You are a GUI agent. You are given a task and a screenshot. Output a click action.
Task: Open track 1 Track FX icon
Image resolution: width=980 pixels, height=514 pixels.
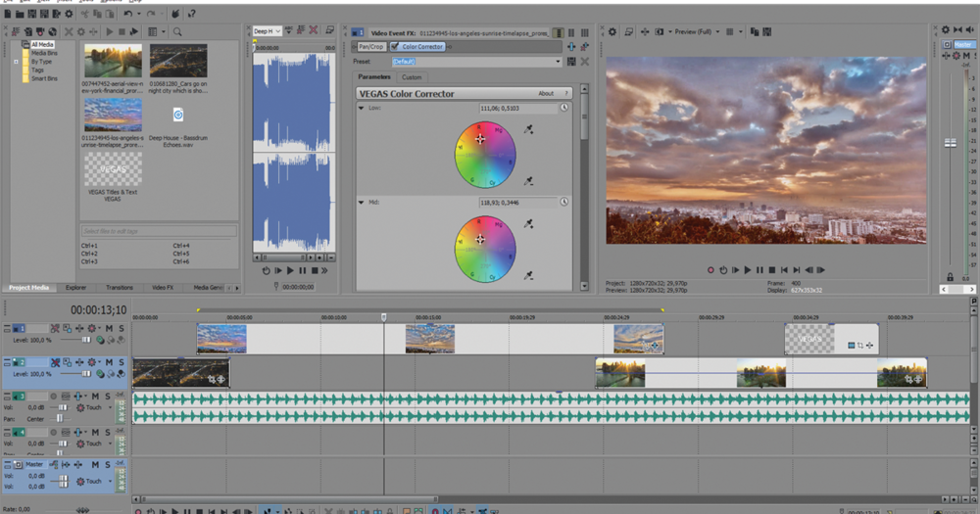(80, 328)
